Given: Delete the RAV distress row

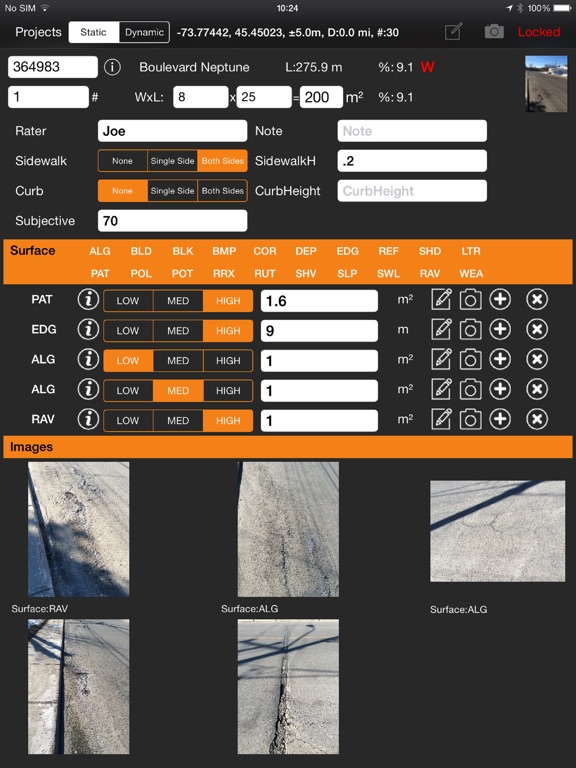Looking at the screenshot, I should tap(537, 420).
